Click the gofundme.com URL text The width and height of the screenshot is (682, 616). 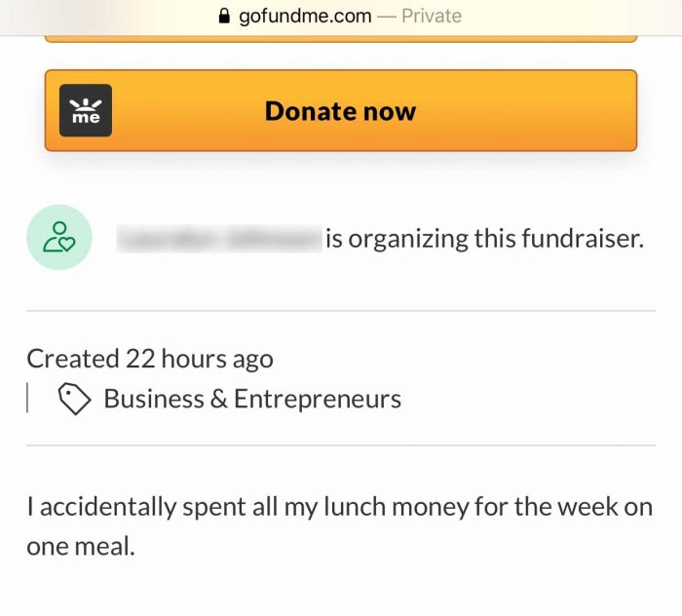pyautogui.click(x=305, y=17)
